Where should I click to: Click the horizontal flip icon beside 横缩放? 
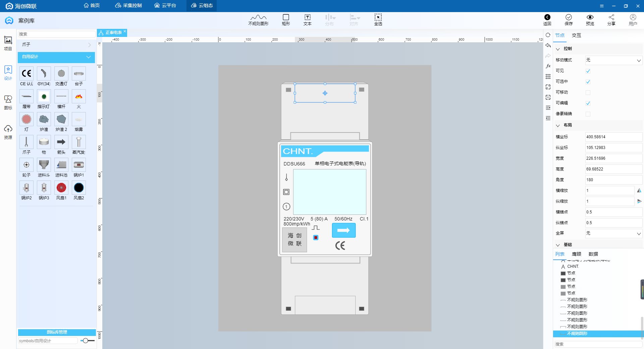(639, 191)
